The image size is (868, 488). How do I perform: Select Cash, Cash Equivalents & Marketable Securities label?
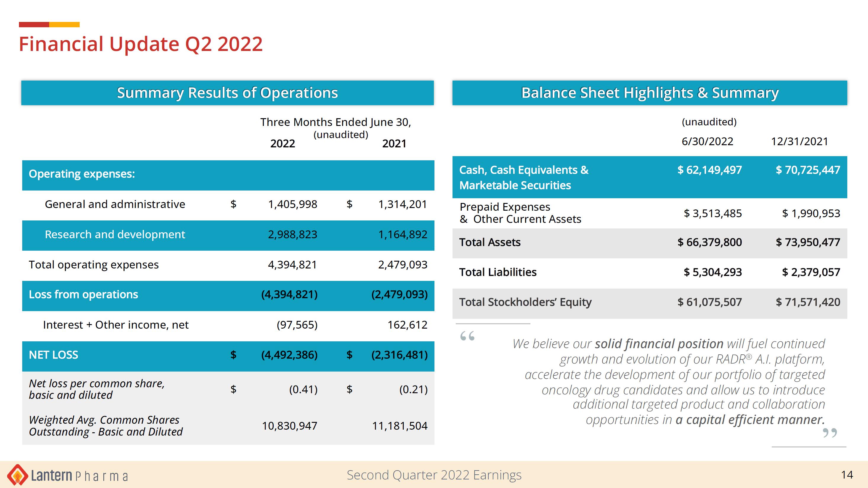(x=524, y=177)
